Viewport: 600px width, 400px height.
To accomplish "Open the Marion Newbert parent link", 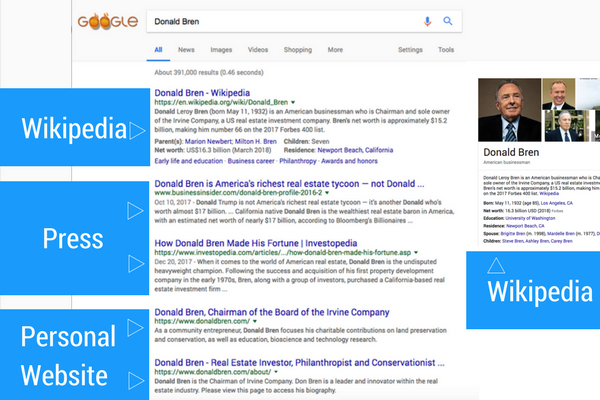I will coord(209,141).
